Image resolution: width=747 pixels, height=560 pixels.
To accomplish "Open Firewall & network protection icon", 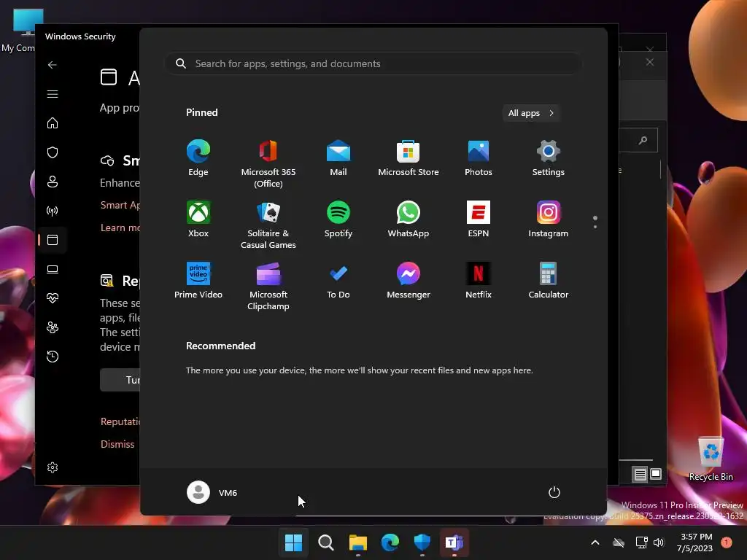I will (x=53, y=211).
